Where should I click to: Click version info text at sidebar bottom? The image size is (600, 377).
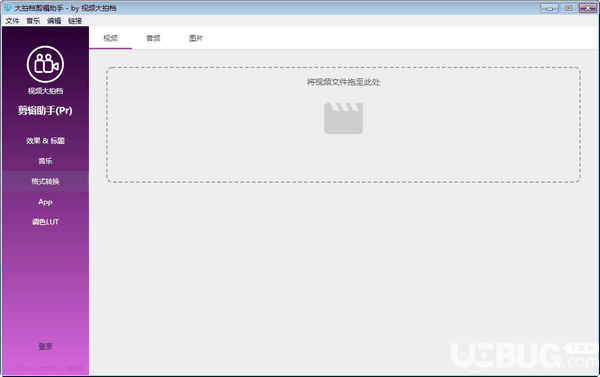(x=45, y=368)
